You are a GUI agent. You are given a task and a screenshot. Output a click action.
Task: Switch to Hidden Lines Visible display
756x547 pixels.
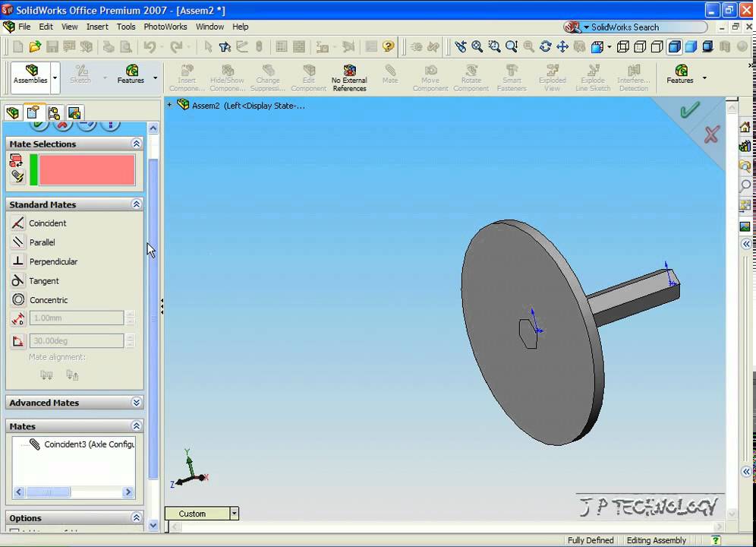tap(640, 47)
